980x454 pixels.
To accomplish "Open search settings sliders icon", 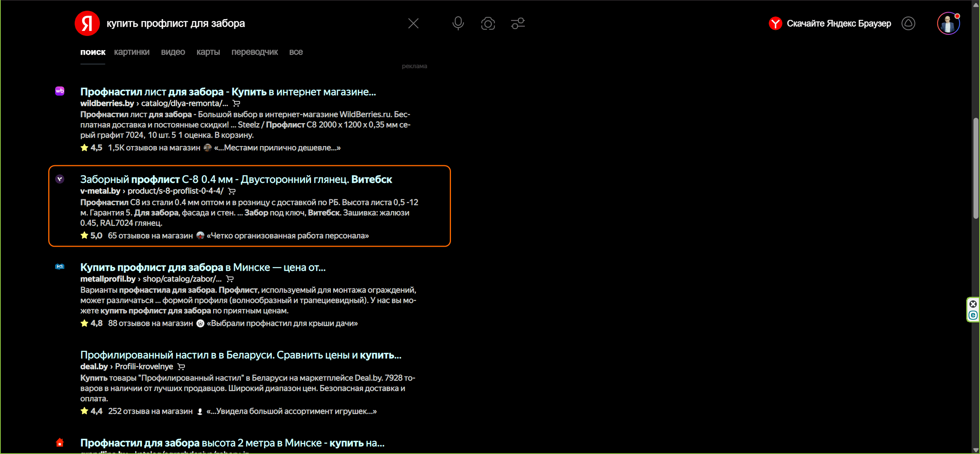I will [x=518, y=23].
